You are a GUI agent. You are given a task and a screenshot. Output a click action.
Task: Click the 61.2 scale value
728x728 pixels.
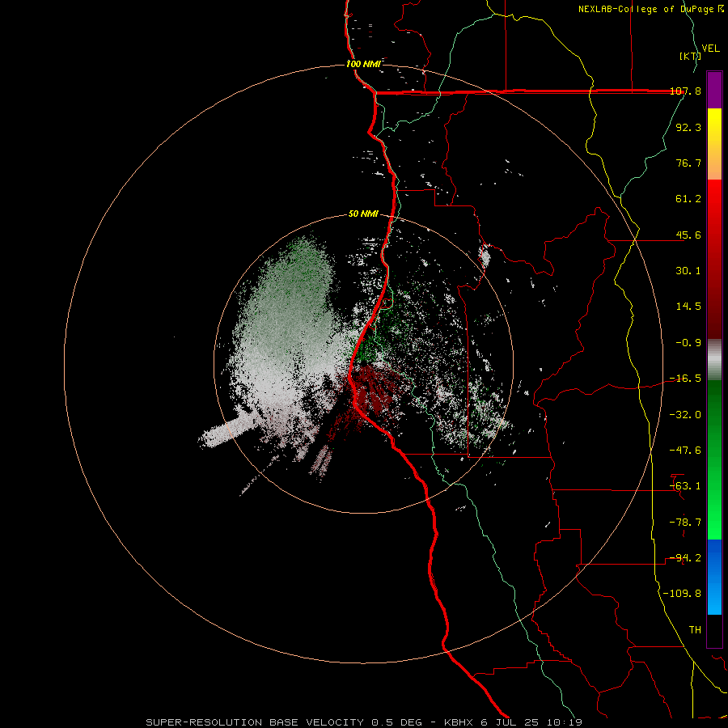(x=688, y=199)
